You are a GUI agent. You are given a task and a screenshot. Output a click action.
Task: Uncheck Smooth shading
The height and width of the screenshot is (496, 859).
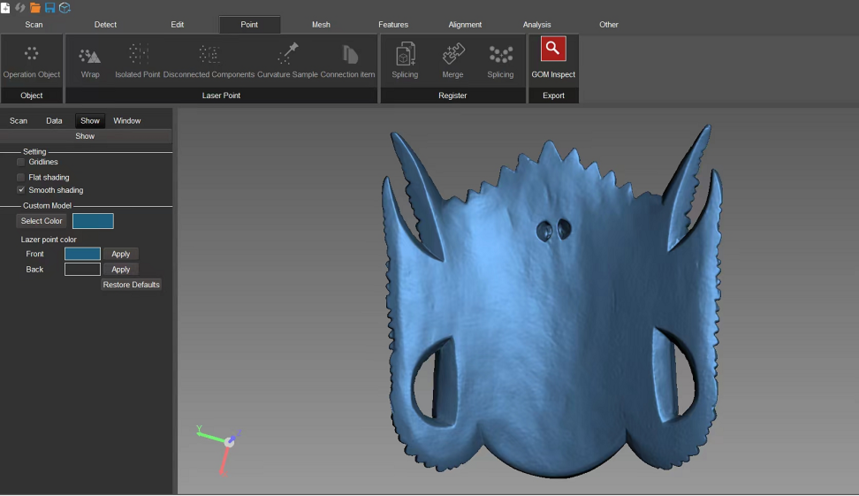(21, 190)
